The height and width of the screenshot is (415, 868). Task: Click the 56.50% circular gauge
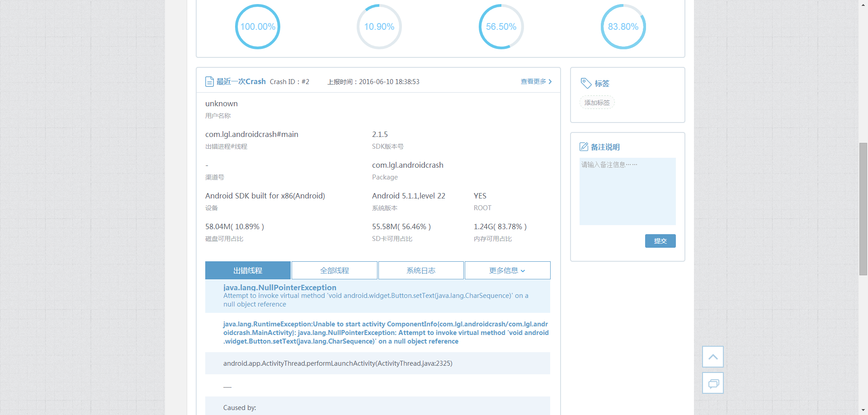pyautogui.click(x=501, y=27)
